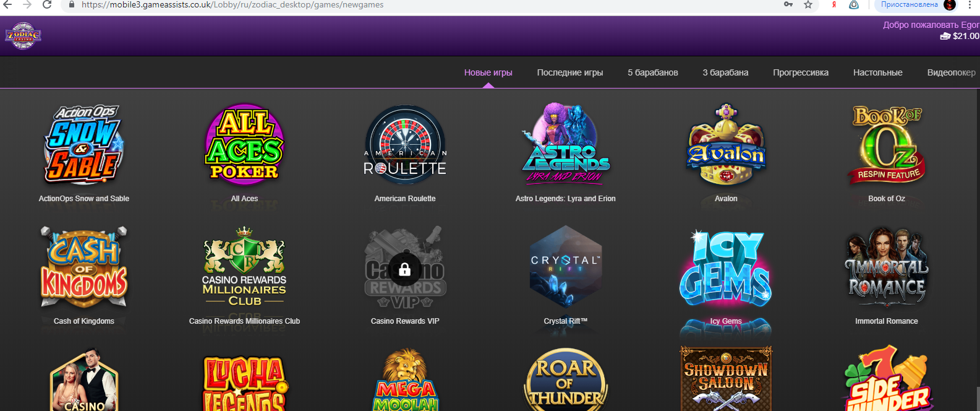980x411 pixels.
Task: Open the Chrome three-dot menu
Action: coord(970,5)
